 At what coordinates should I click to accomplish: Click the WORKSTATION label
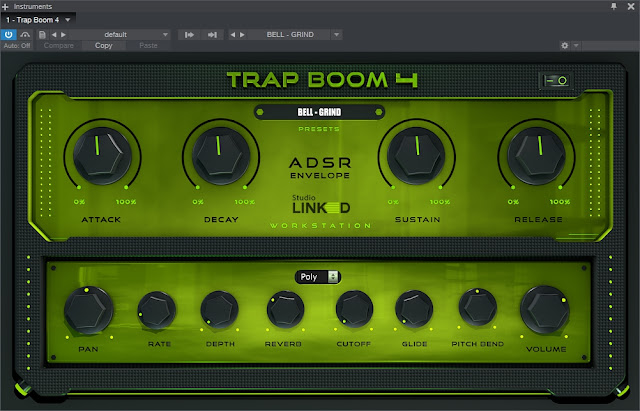point(320,225)
